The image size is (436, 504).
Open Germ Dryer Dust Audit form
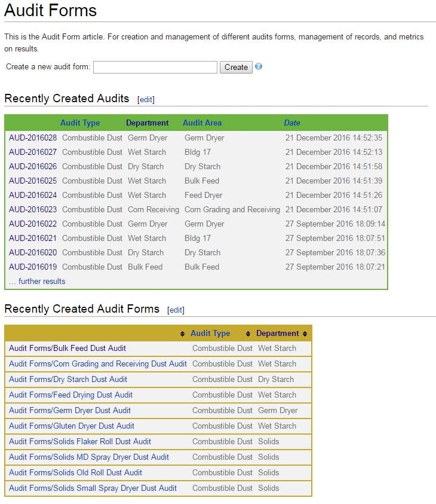pos(70,411)
